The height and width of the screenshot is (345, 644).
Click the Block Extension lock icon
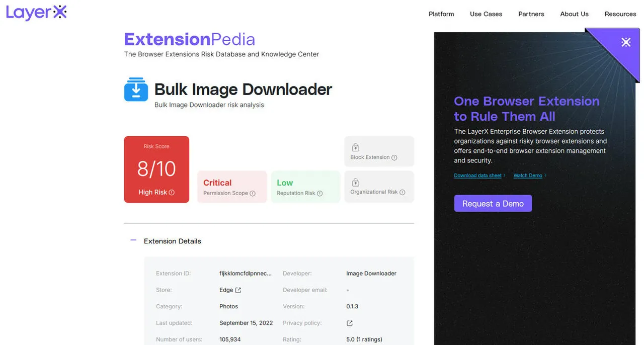point(356,147)
